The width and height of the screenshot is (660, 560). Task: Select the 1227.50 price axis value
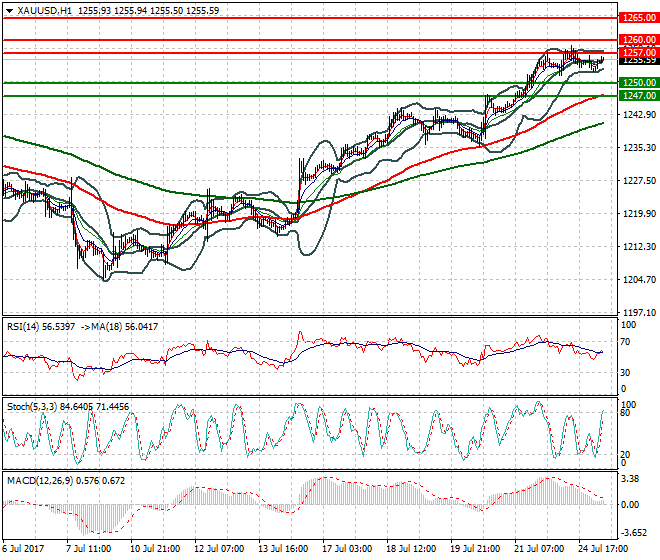pyautogui.click(x=639, y=180)
